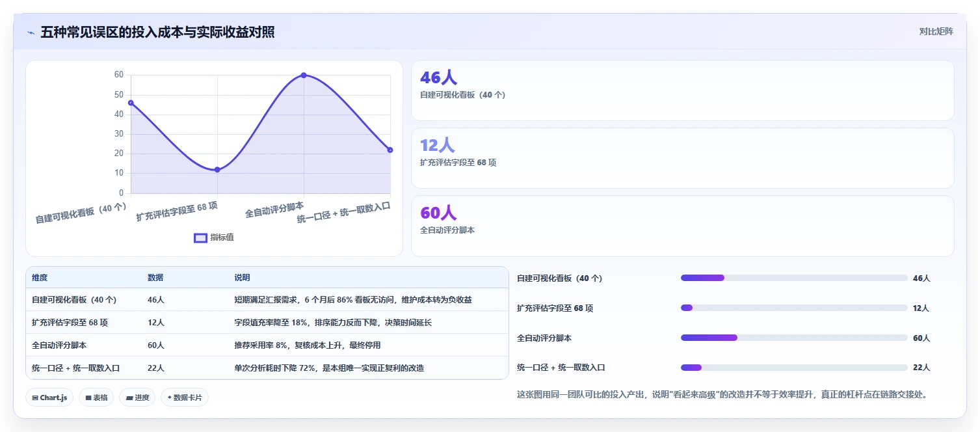The width and height of the screenshot is (980, 432).
Task: Click table value 22人
Action: 156,368
